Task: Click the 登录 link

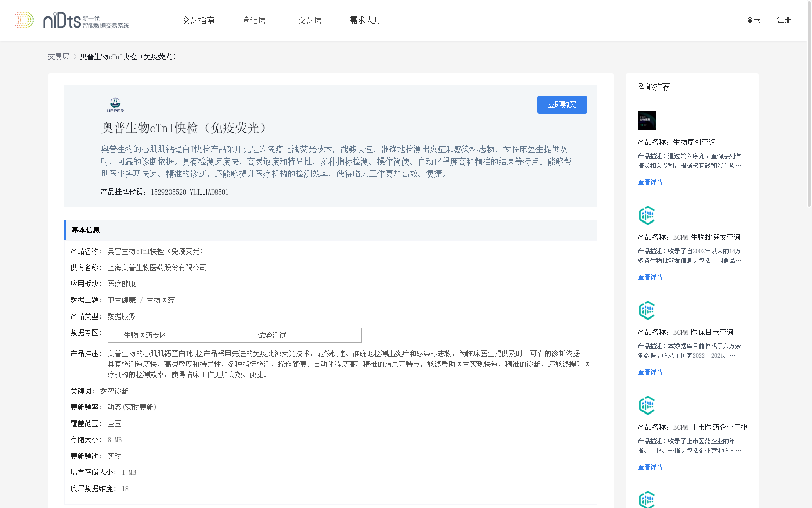Action: pyautogui.click(x=753, y=20)
